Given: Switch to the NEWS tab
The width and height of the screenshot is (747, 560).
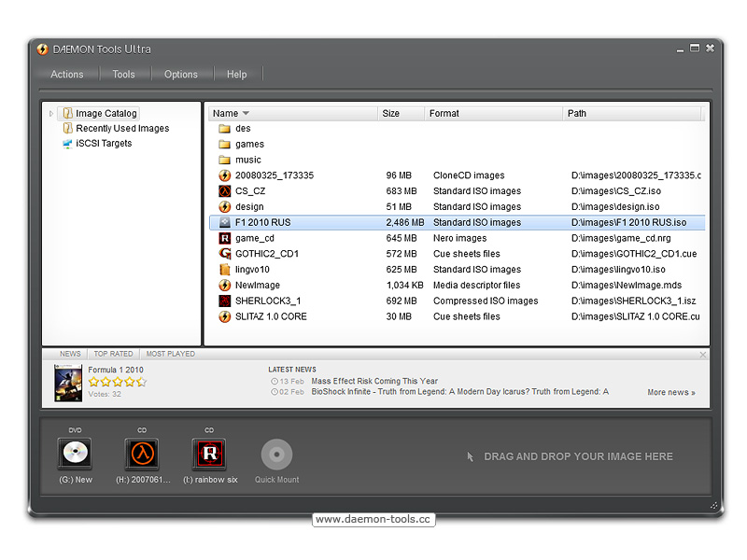Looking at the screenshot, I should tap(70, 354).
